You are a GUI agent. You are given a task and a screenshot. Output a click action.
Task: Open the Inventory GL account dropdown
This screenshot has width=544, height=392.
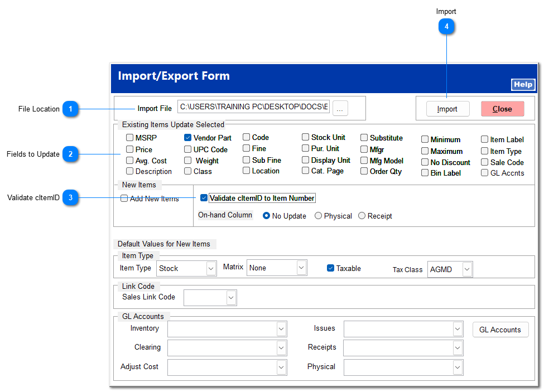(x=281, y=329)
